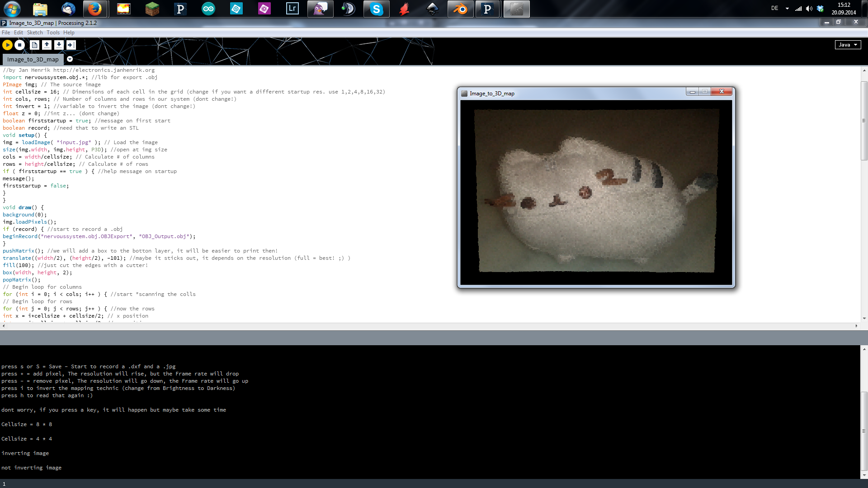Export application using the right-arrow icon
This screenshot has width=868, height=488.
coord(71,45)
